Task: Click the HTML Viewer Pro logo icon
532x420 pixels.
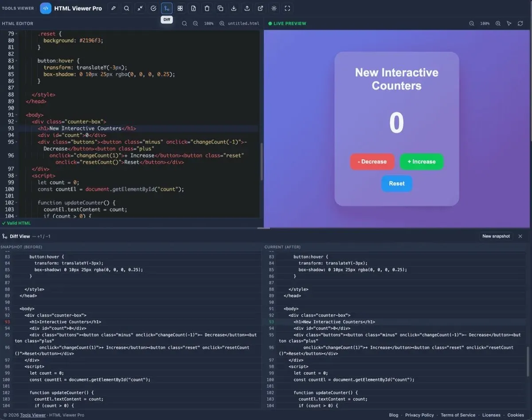Action: (x=46, y=8)
